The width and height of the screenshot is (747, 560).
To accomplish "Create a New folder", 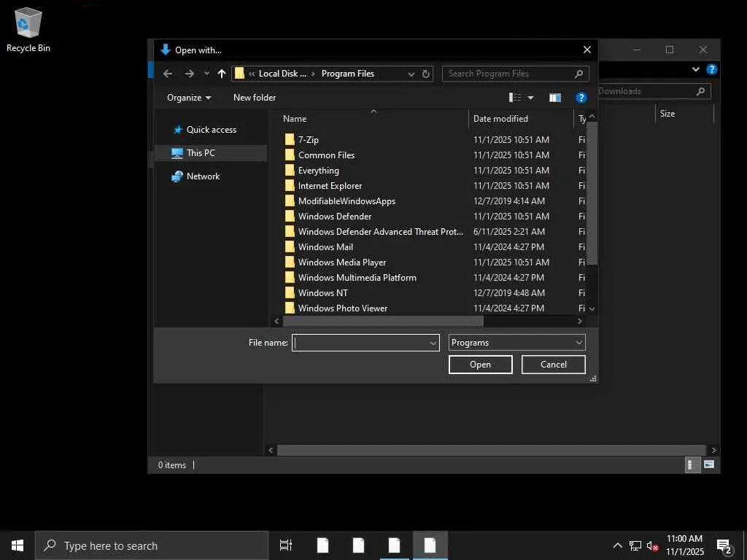I will click(x=255, y=98).
